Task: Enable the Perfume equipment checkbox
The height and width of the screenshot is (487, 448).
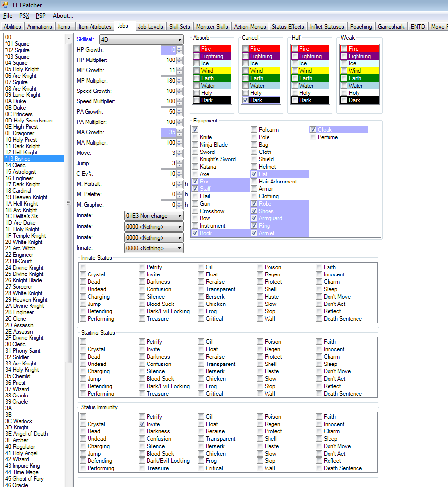Action: pyautogui.click(x=313, y=137)
